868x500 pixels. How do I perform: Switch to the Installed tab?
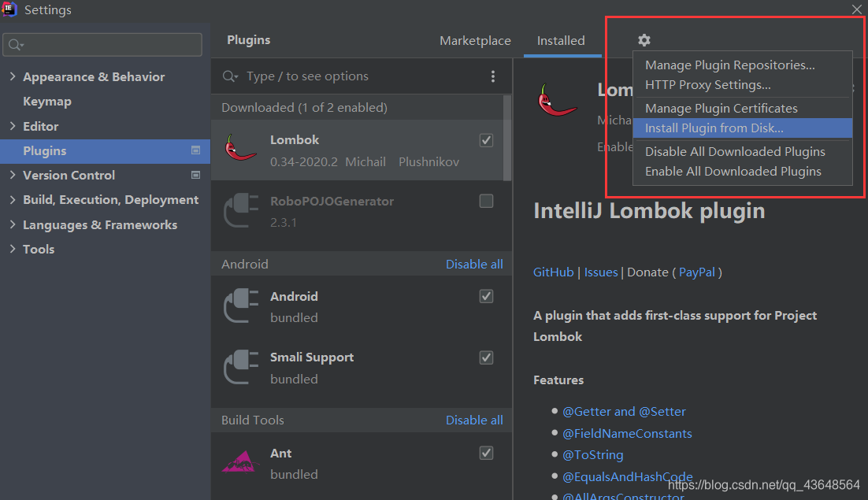tap(561, 40)
